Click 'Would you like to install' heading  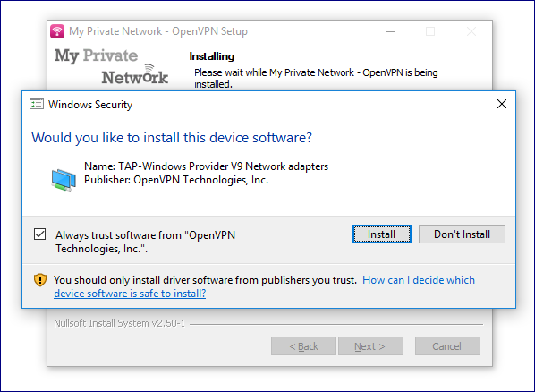[172, 138]
